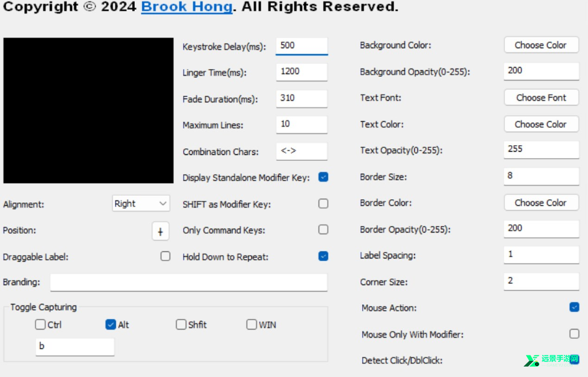Image resolution: width=588 pixels, height=377 pixels.
Task: Choose Color for Text Color
Action: click(x=541, y=124)
